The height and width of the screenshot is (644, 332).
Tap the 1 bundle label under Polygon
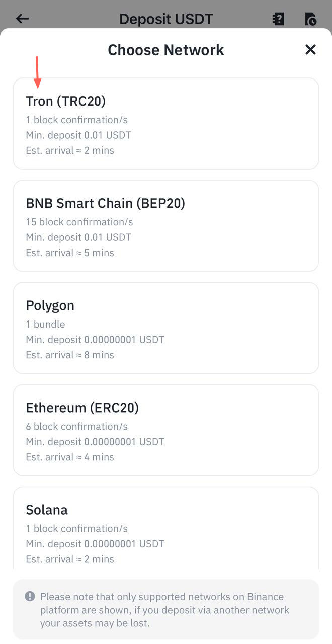point(45,324)
